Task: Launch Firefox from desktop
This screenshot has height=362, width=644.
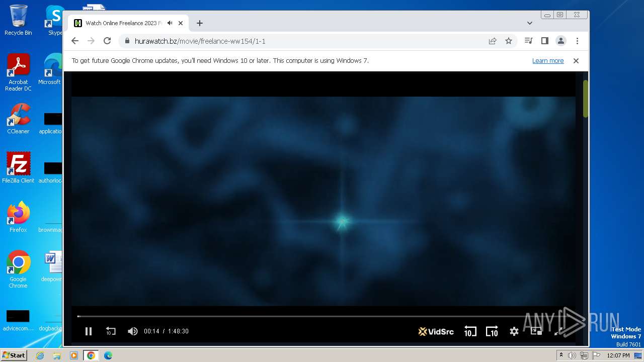Action: coord(18,217)
